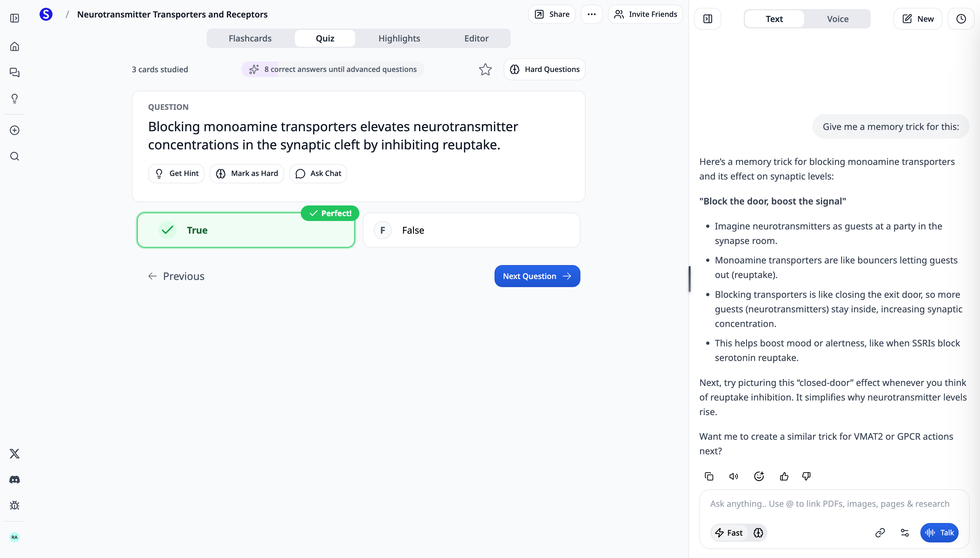
Task: Collapse the AI chat side panel
Action: click(707, 18)
